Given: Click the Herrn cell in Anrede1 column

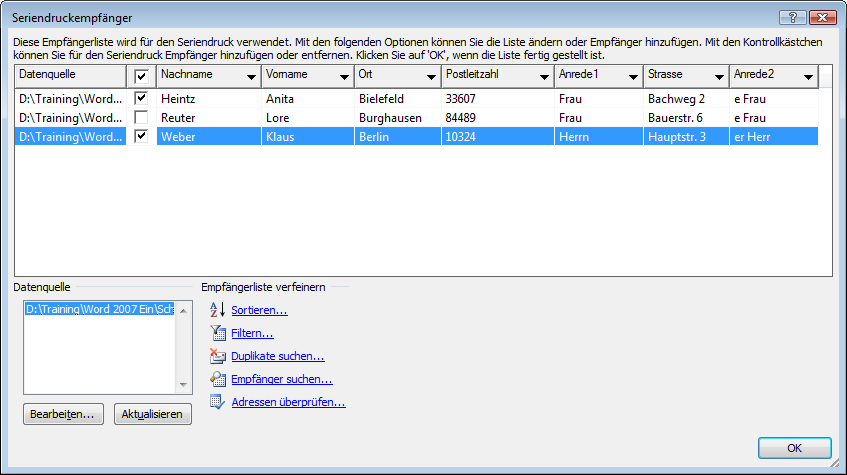Looking at the screenshot, I should pos(599,136).
